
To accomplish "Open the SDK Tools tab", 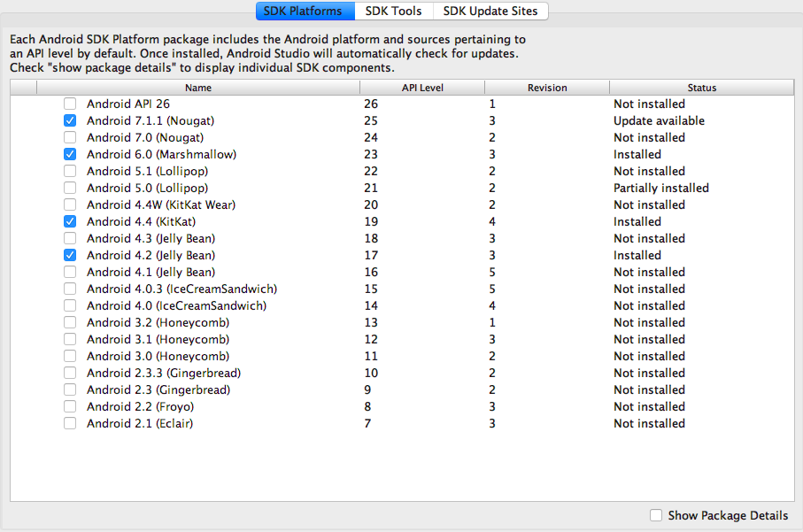I will pos(393,11).
